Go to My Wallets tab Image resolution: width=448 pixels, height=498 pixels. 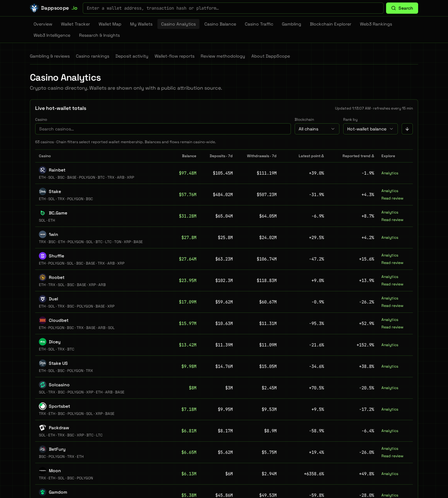pyautogui.click(x=141, y=24)
